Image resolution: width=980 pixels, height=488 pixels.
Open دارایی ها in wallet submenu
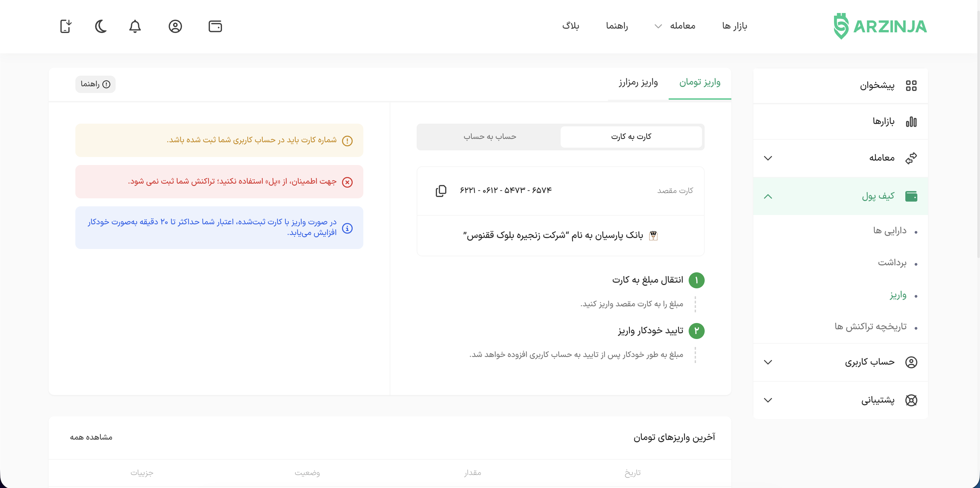889,231
